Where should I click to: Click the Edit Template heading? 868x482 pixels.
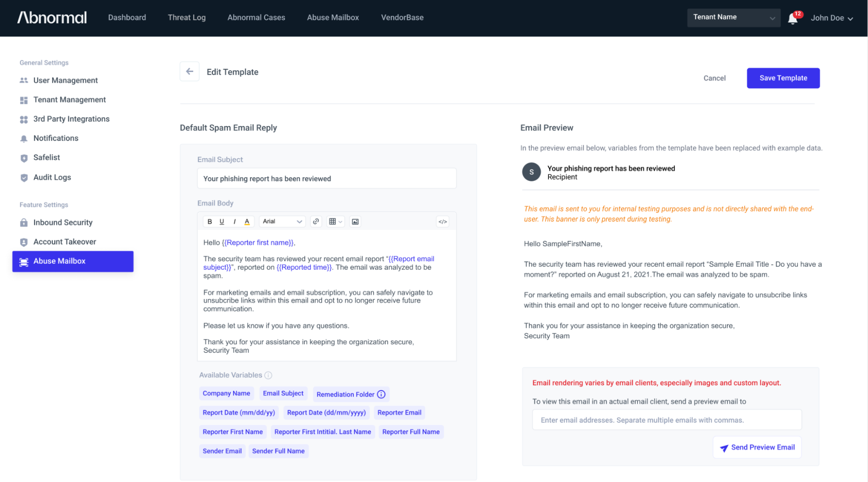[232, 72]
